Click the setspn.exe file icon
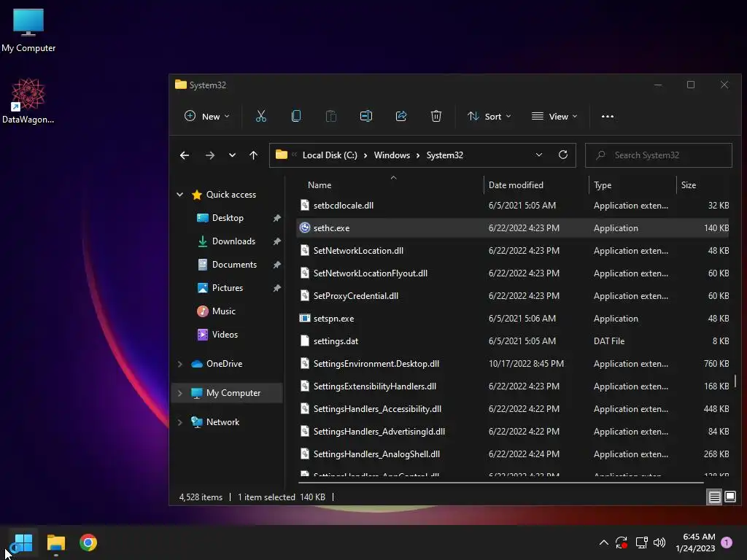The height and width of the screenshot is (560, 747). pyautogui.click(x=305, y=318)
